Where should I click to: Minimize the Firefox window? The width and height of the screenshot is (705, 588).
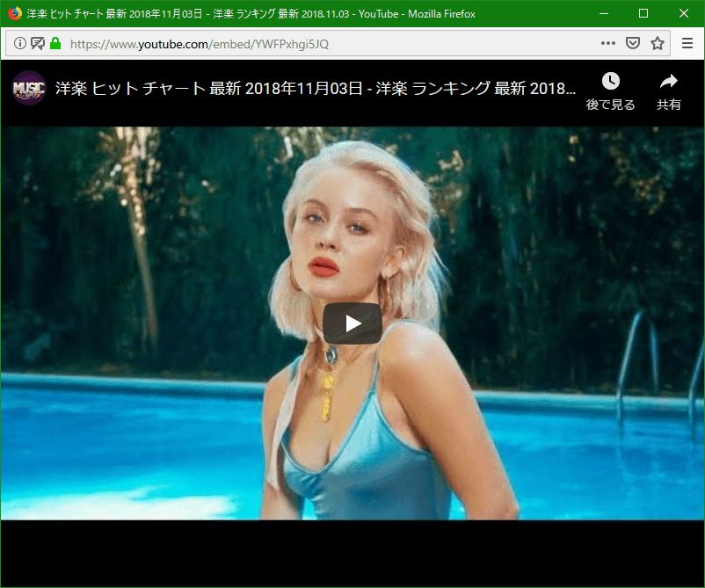tap(604, 13)
